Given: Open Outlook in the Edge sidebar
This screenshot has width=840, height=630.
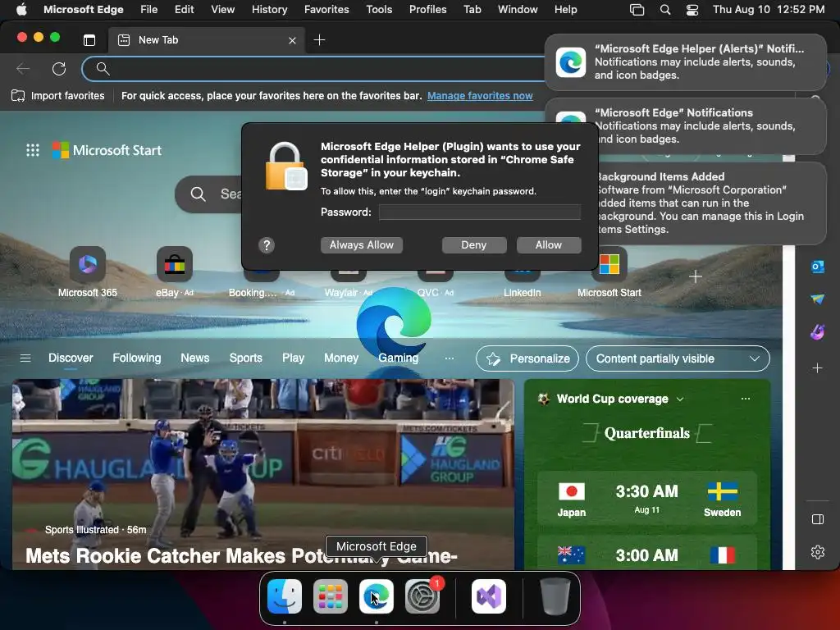Looking at the screenshot, I should point(818,267).
